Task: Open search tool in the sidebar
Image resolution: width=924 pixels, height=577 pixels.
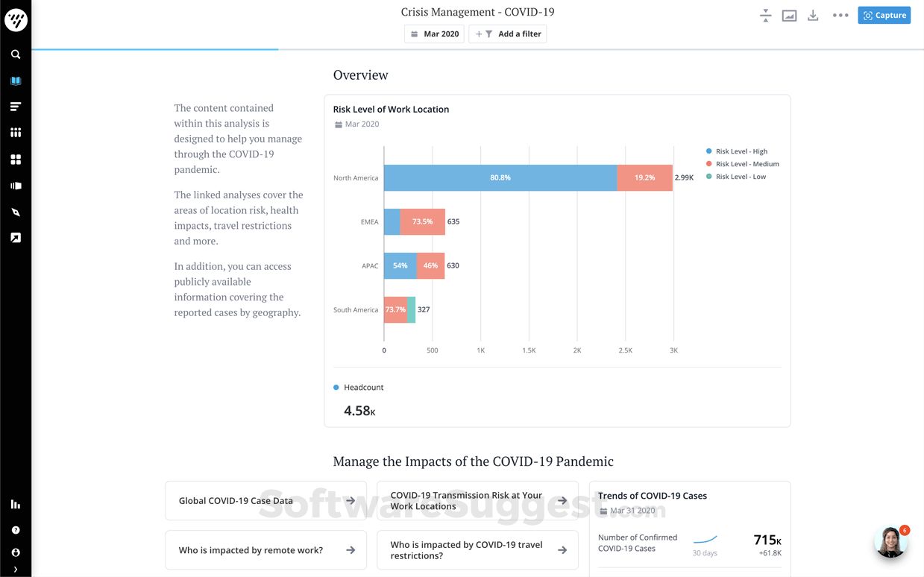Action: click(15, 54)
